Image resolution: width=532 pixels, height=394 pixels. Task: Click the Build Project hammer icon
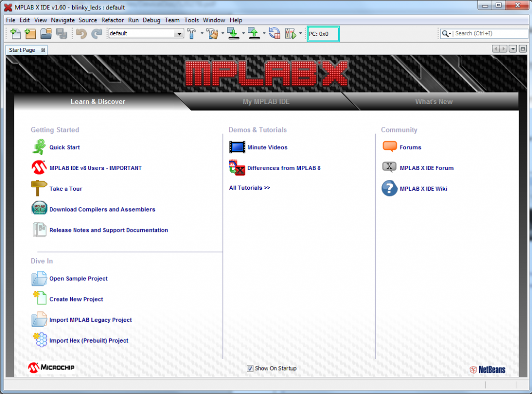192,33
